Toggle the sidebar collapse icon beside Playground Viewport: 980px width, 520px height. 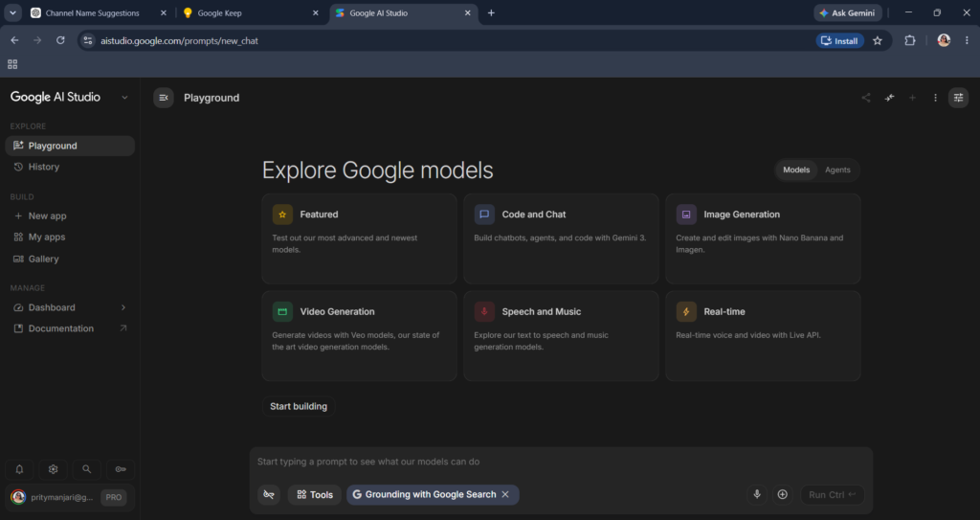164,98
